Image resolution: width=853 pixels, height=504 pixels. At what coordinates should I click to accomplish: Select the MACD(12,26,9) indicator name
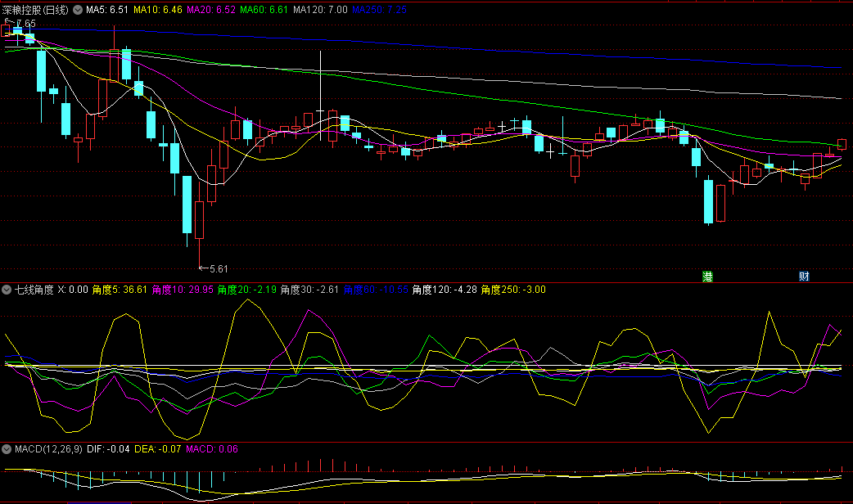(x=48, y=449)
